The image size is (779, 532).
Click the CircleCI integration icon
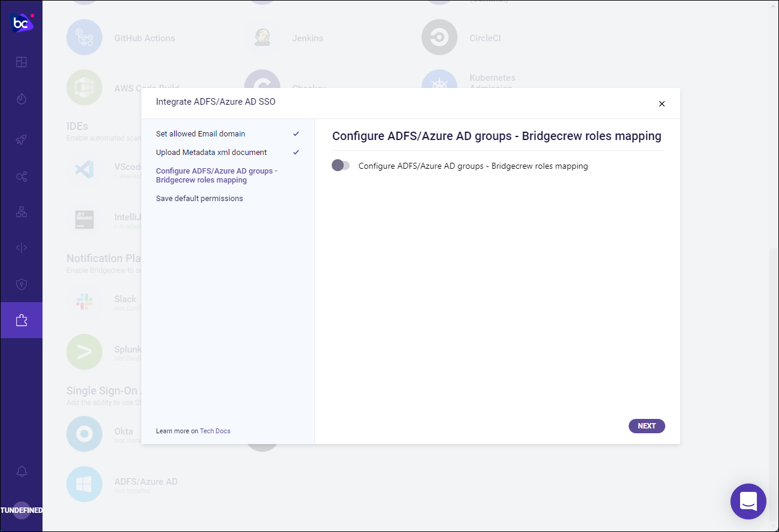[439, 38]
